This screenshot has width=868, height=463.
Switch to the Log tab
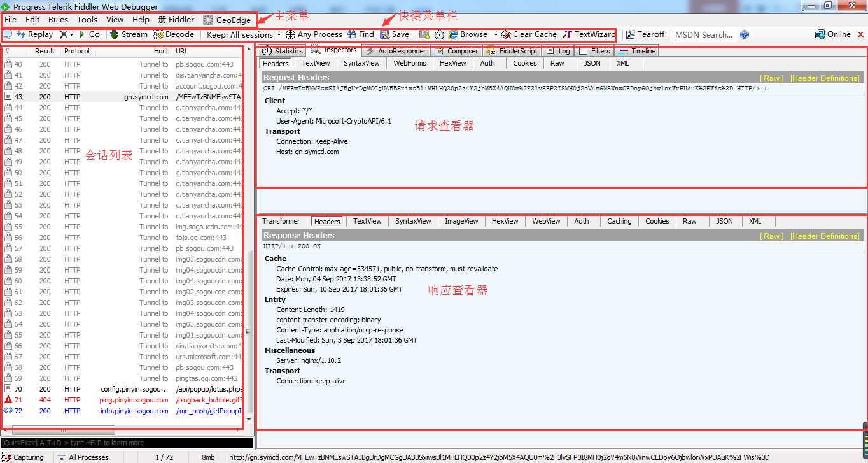558,51
